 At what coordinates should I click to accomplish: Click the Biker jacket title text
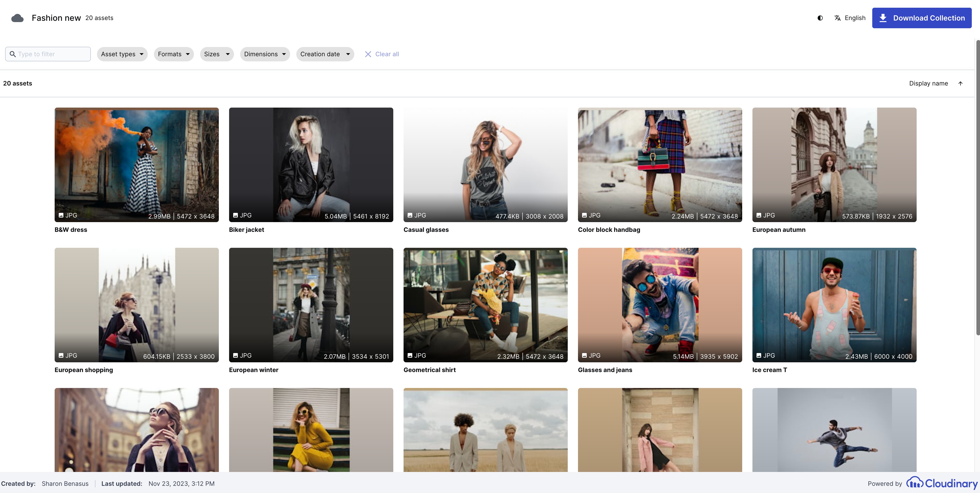[247, 230]
